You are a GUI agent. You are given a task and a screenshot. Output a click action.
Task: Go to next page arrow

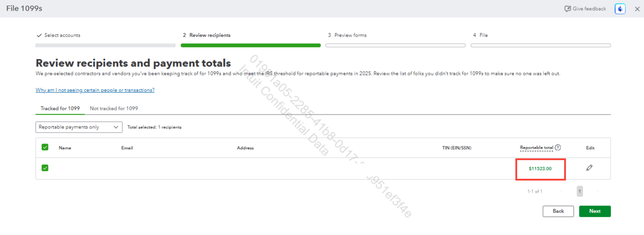598,191
